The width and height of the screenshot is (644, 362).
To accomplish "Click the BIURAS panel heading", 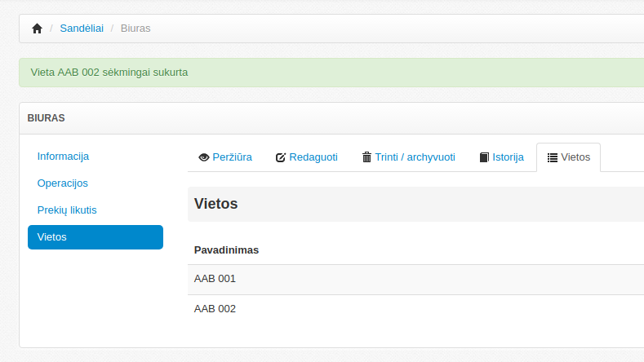I will click(x=47, y=118).
